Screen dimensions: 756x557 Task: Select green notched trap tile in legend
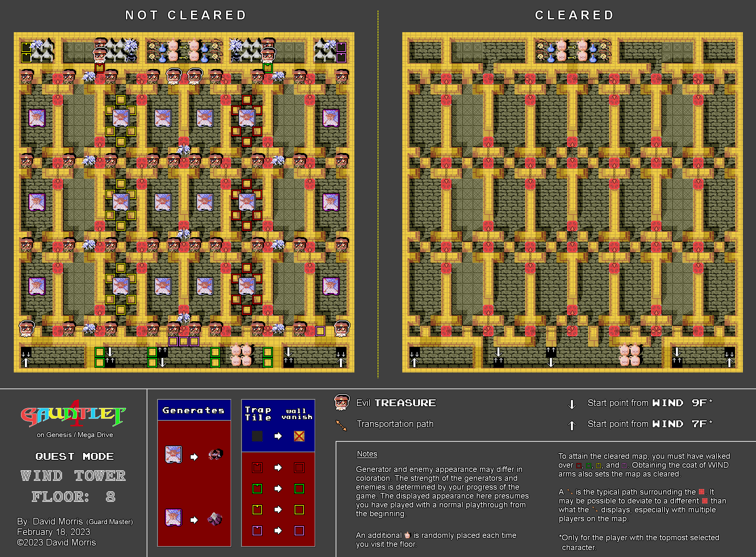257,489
